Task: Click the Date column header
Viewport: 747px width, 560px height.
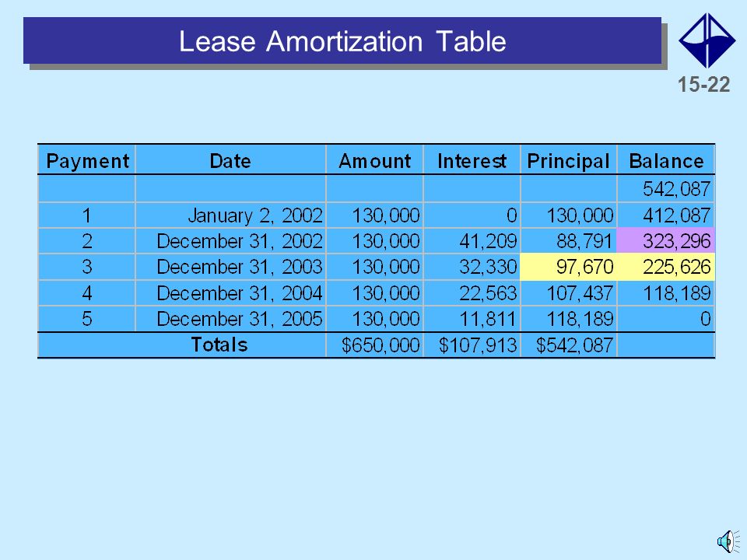Action: pos(230,160)
